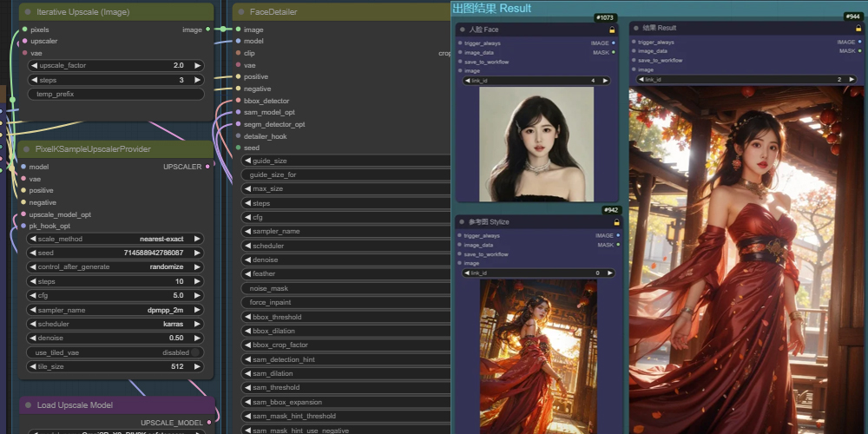
Task: Click the #1073 node ID badge
Action: click(x=606, y=17)
